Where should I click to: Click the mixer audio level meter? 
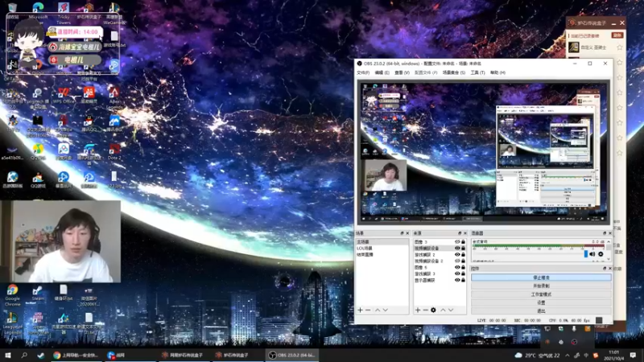pos(539,247)
